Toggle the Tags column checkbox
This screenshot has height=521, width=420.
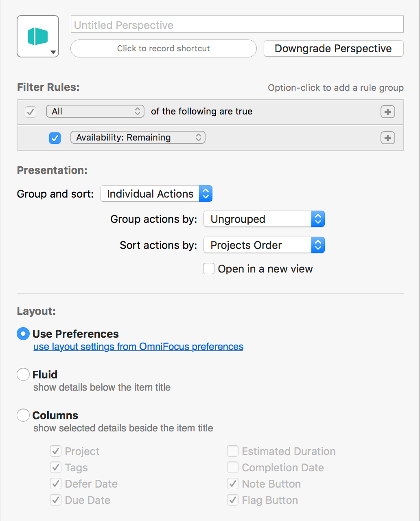pos(56,468)
